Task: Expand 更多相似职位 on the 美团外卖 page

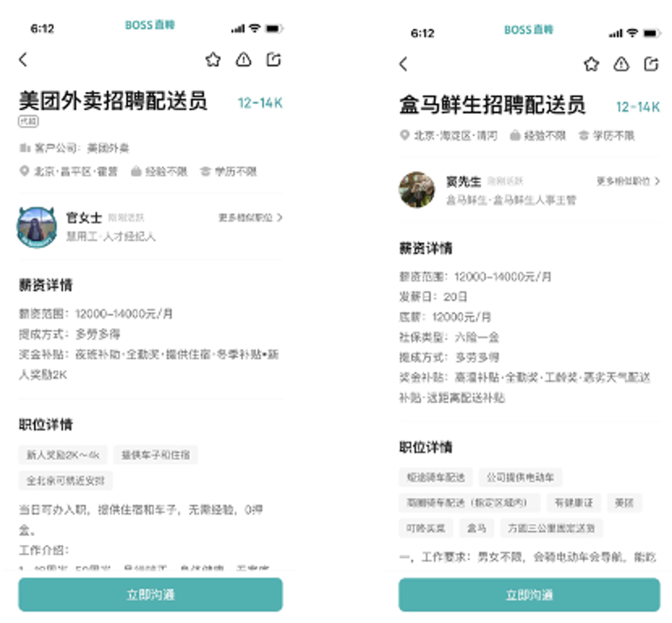Action: point(247,218)
